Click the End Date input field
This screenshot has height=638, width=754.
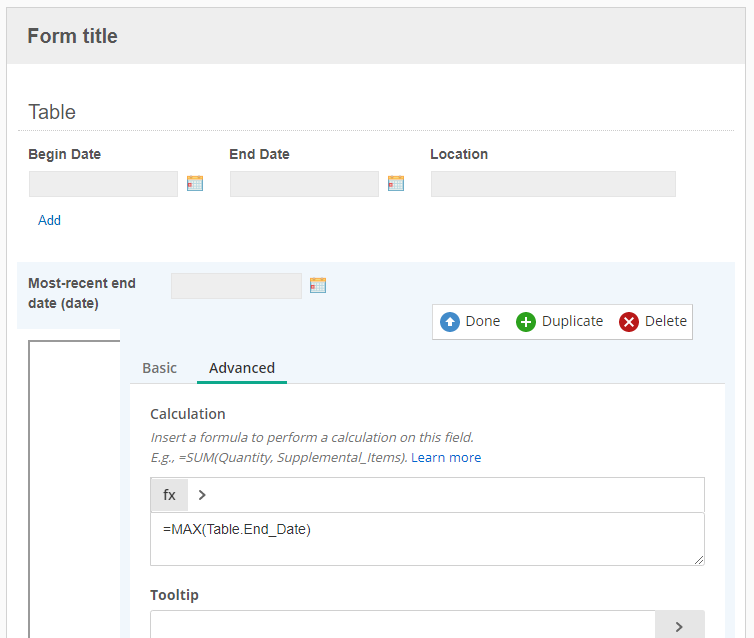[x=304, y=184]
